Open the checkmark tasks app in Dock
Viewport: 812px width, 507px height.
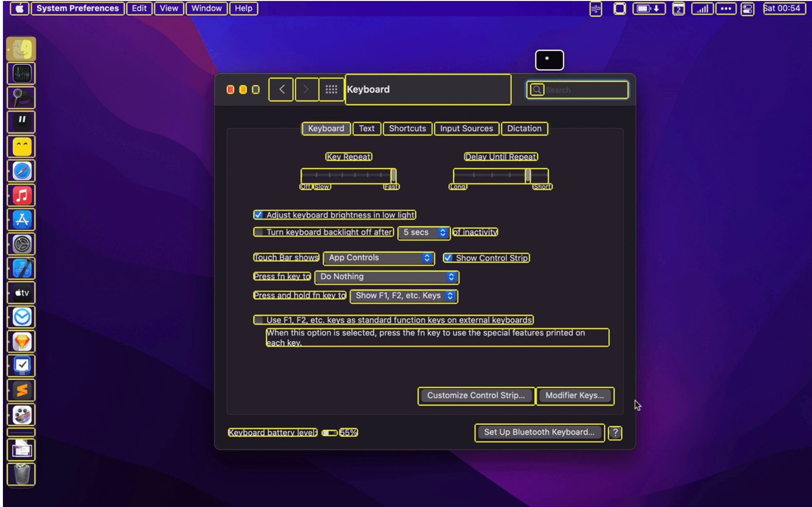point(21,366)
